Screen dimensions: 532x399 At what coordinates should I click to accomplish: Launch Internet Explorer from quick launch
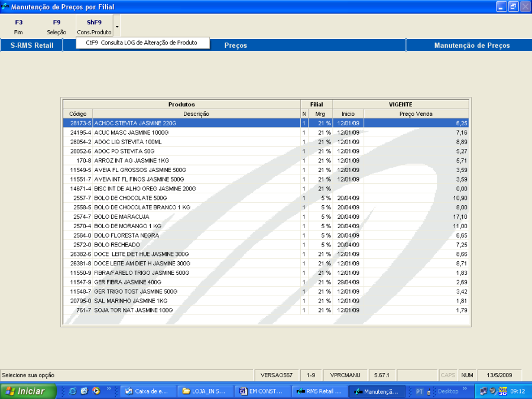[72, 391]
